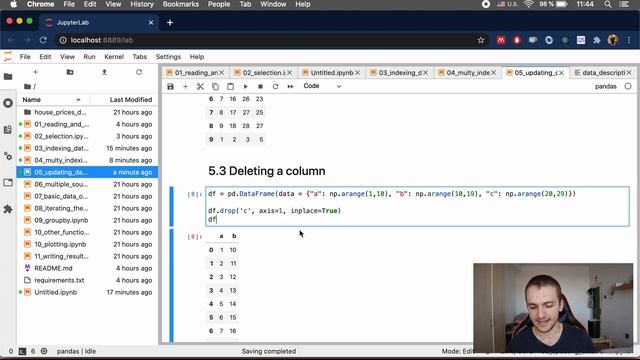The height and width of the screenshot is (360, 640).
Task: Open README.md file
Action: coord(87,268)
